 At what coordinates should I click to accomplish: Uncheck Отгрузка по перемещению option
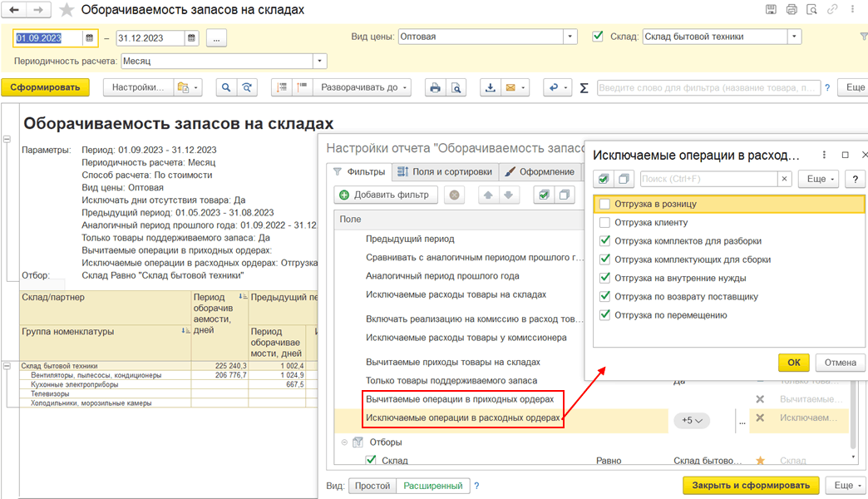coord(604,315)
